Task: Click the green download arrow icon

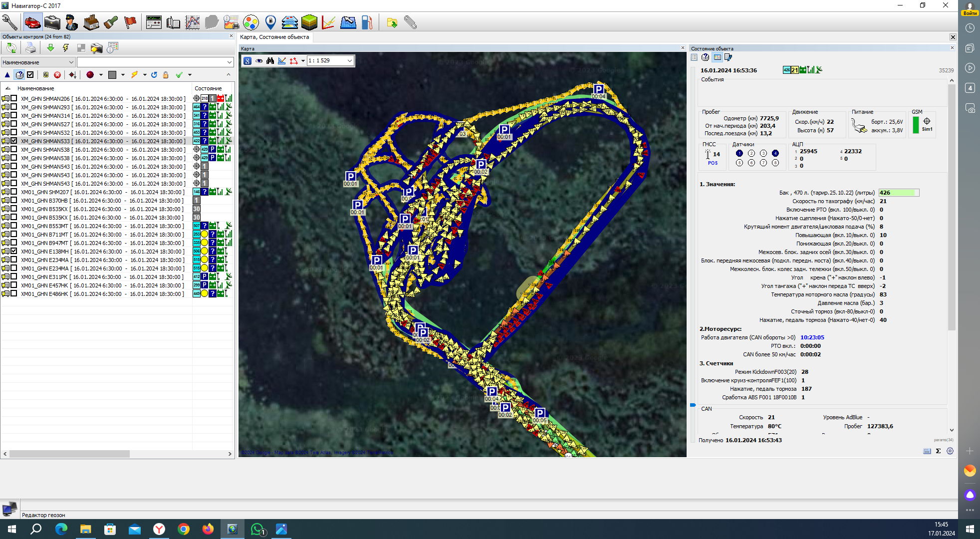Action: tap(50, 47)
